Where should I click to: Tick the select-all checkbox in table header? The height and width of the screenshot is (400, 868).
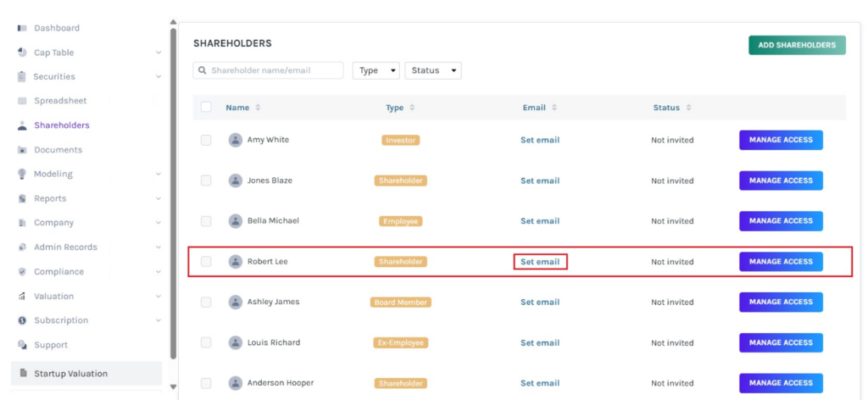(x=206, y=108)
